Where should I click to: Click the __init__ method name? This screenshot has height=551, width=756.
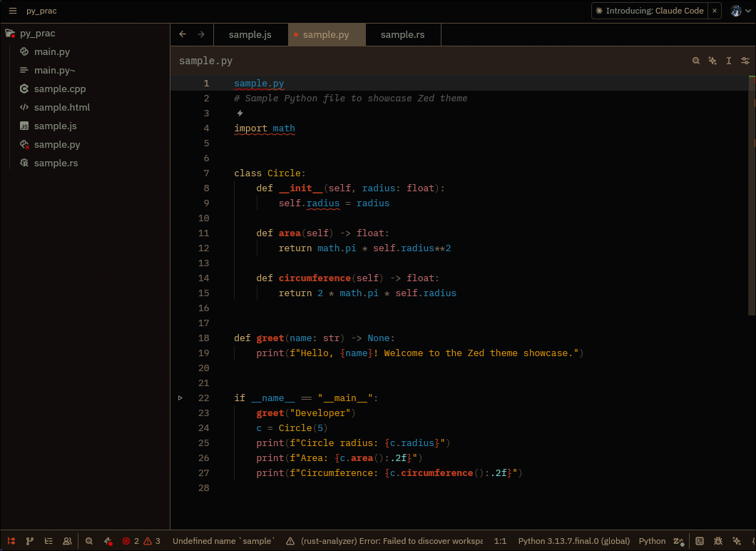point(301,188)
